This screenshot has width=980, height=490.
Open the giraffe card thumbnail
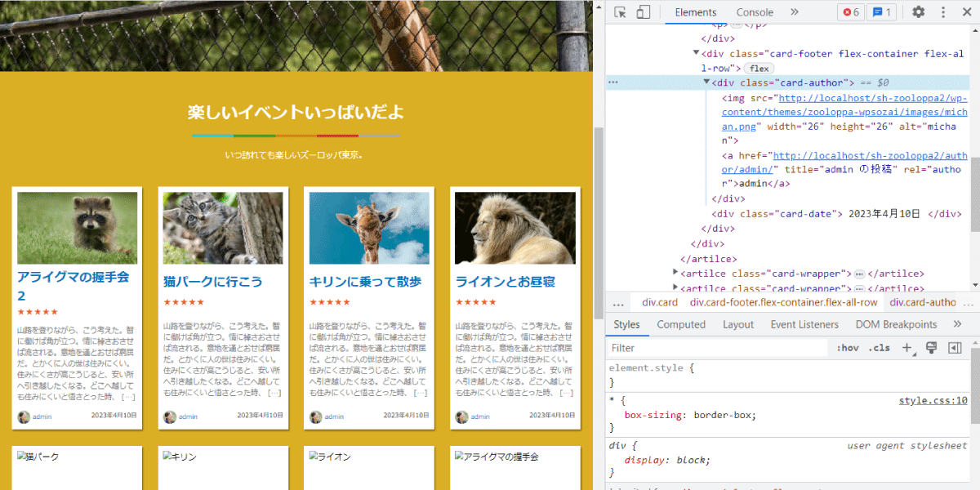(369, 228)
